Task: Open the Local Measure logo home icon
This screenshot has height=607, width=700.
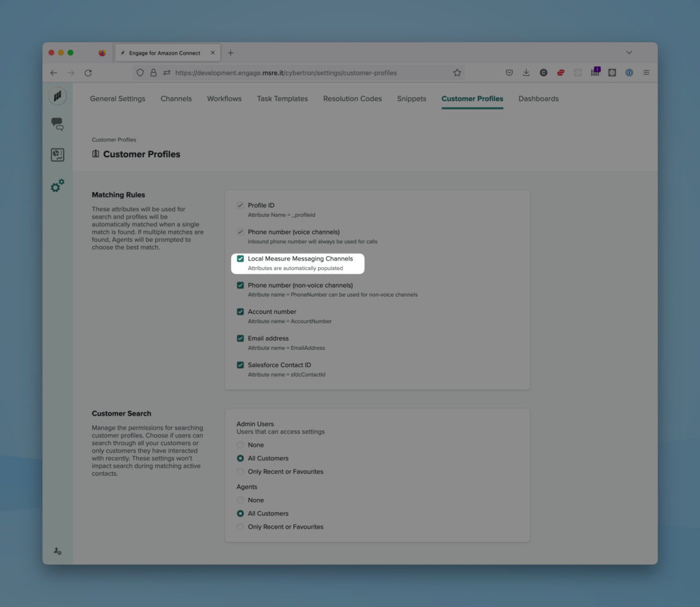Action: pyautogui.click(x=57, y=96)
